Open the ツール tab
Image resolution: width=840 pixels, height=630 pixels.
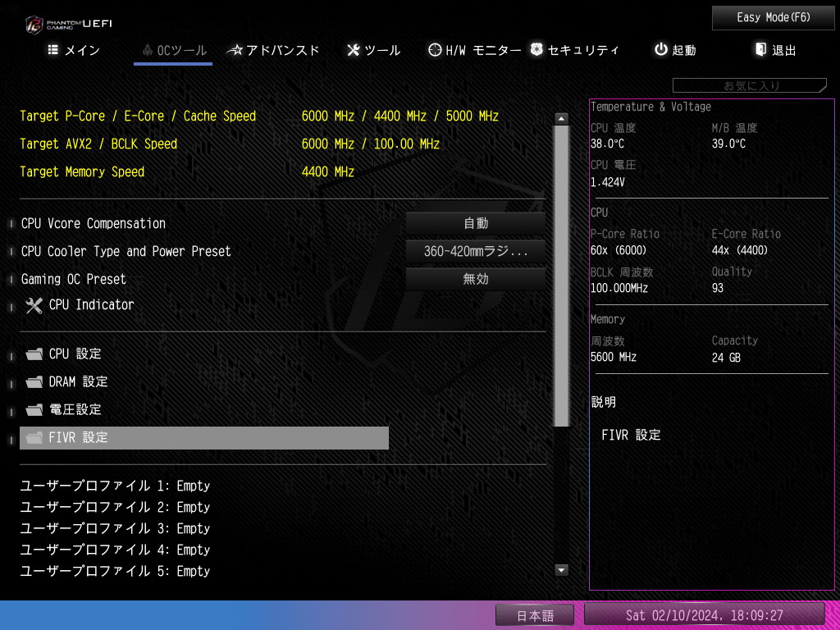(373, 50)
